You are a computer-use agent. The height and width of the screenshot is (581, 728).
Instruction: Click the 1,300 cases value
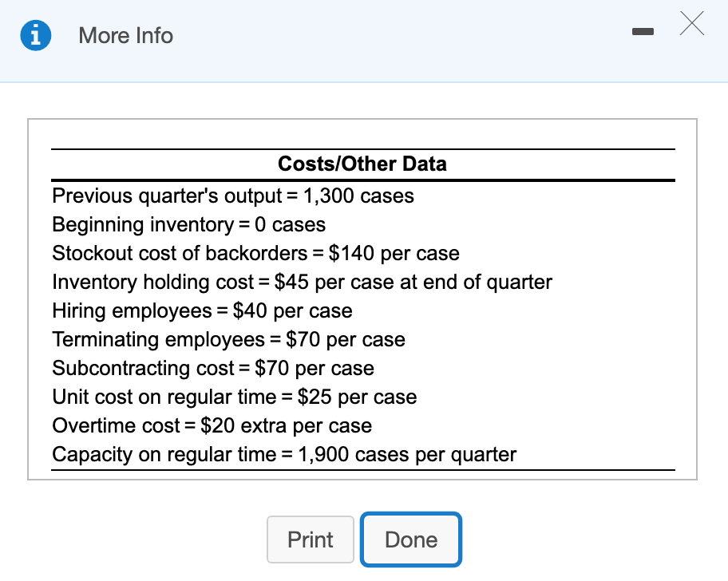click(358, 196)
